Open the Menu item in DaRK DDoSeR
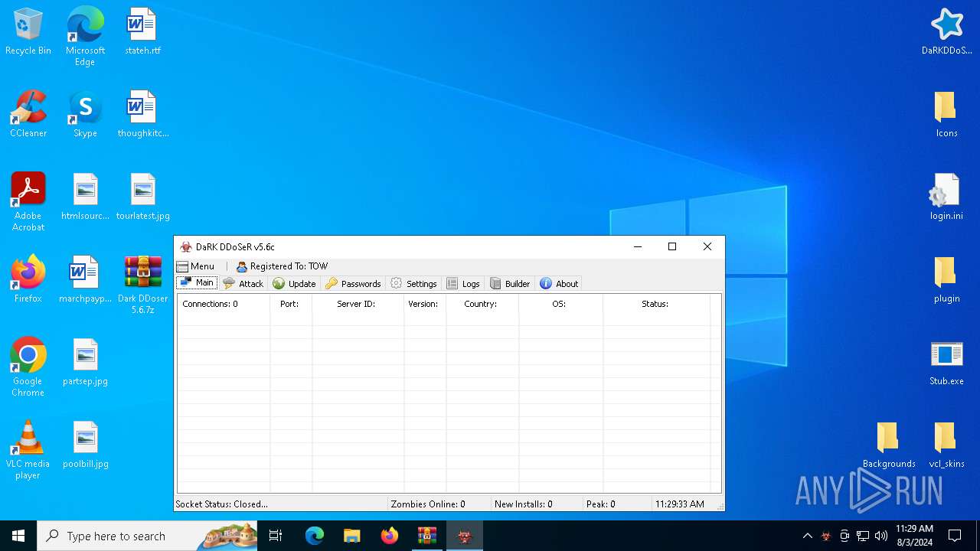The height and width of the screenshot is (551, 980). click(x=196, y=266)
